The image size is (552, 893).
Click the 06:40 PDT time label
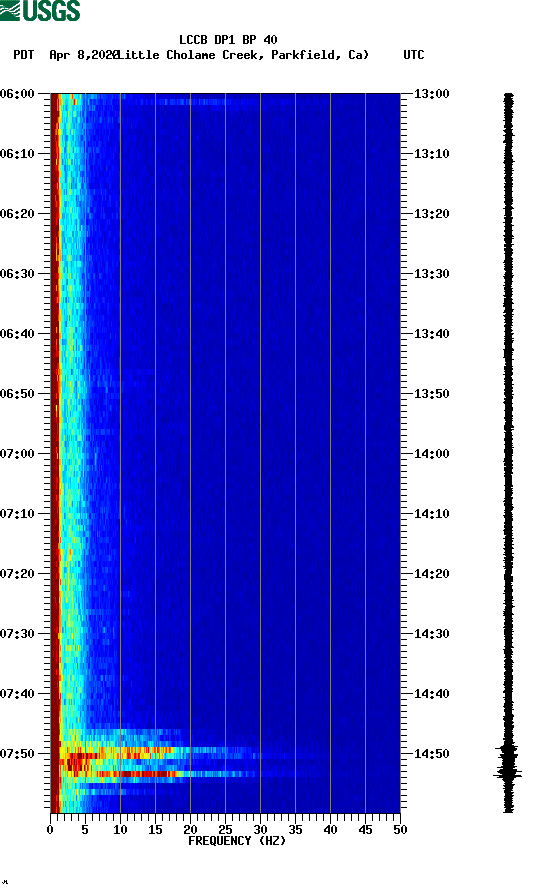tap(17, 334)
